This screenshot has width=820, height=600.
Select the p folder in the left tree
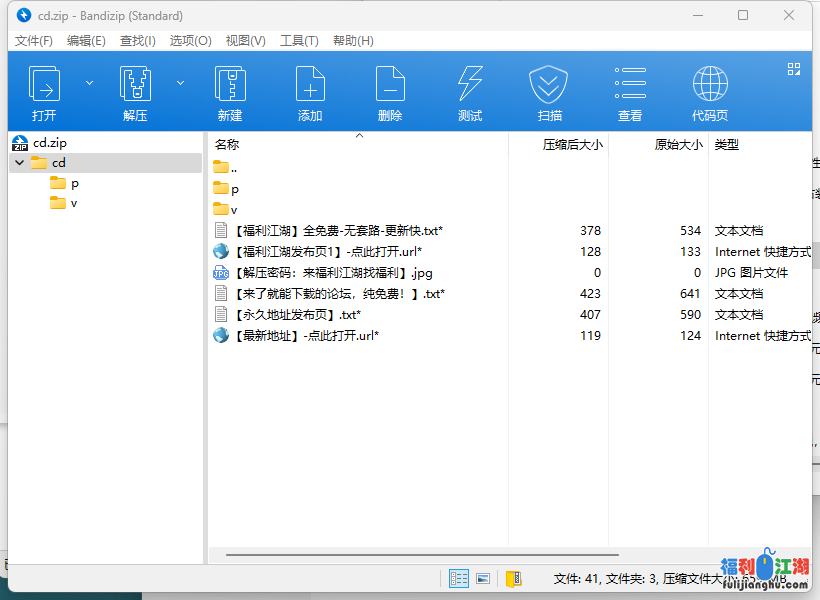point(74,183)
